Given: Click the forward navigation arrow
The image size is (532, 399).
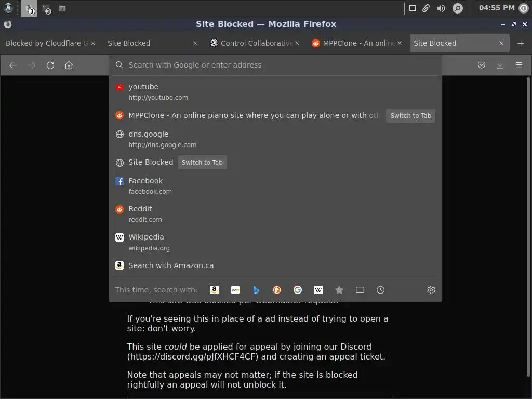Looking at the screenshot, I should click(x=32, y=65).
